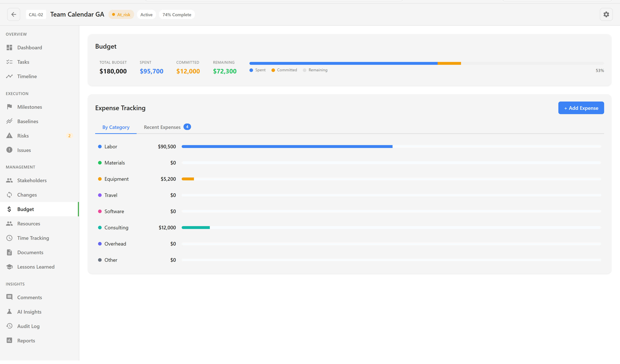Click the Lessons Learned graduation cap icon

point(9,267)
